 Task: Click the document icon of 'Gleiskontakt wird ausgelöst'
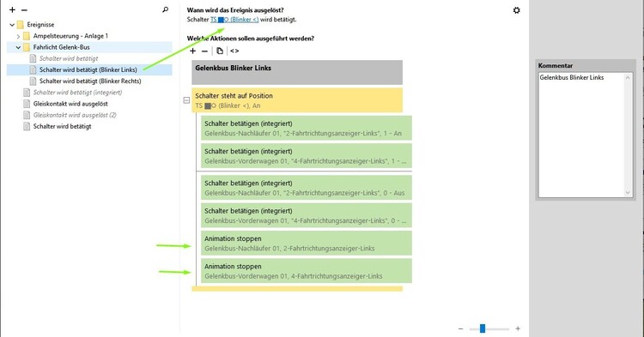[x=27, y=104]
